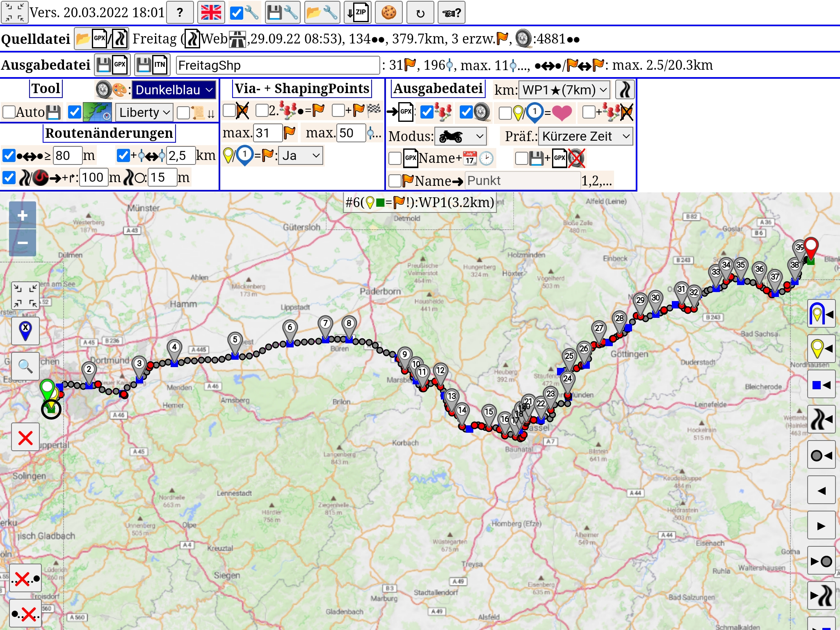Zoom out of the map with minus
840x630 pixels.
23,243
